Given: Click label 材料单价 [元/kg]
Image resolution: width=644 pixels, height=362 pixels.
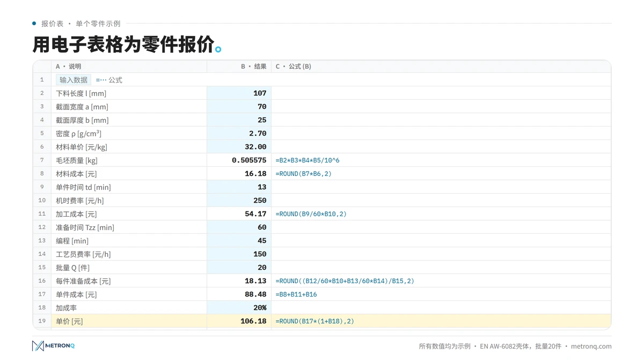Looking at the screenshot, I should click(82, 147).
